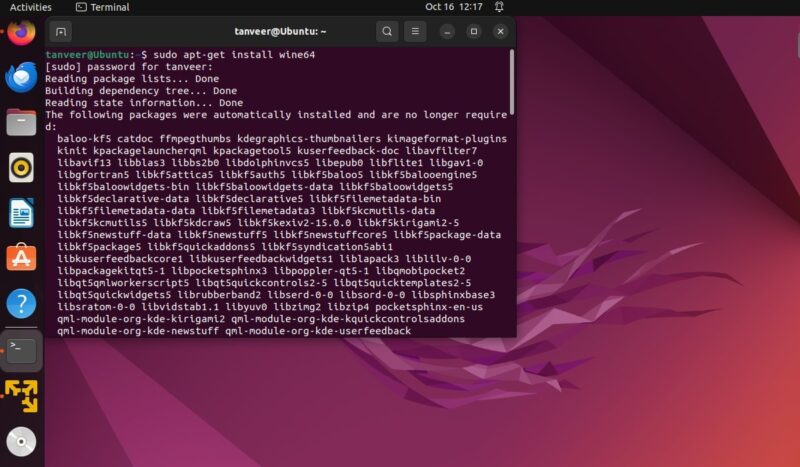Open the clock showing Oct 16 12:17

coord(454,7)
